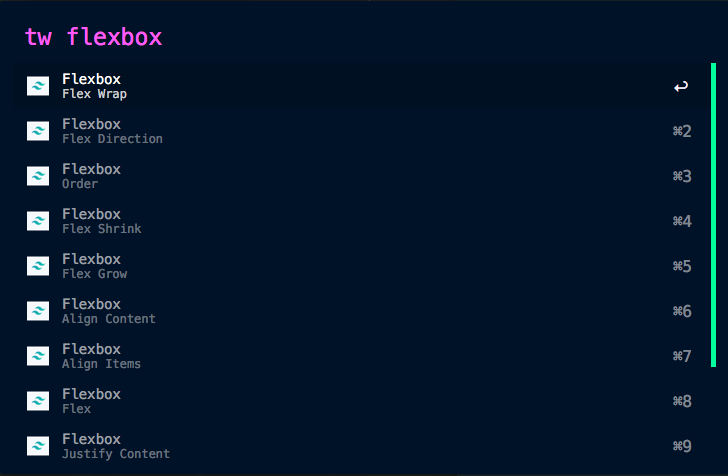The height and width of the screenshot is (476, 728).
Task: Click the green results scrollbar
Action: (x=713, y=215)
